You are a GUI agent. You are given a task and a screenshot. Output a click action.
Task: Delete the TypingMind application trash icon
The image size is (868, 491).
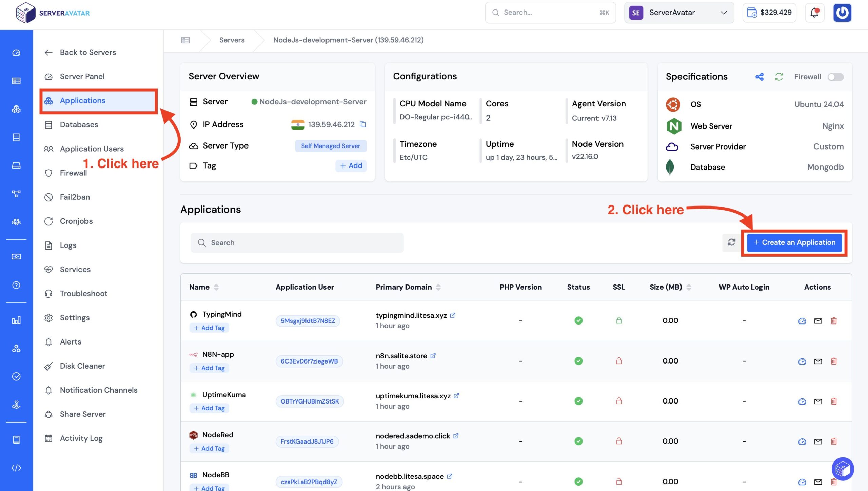pyautogui.click(x=834, y=321)
